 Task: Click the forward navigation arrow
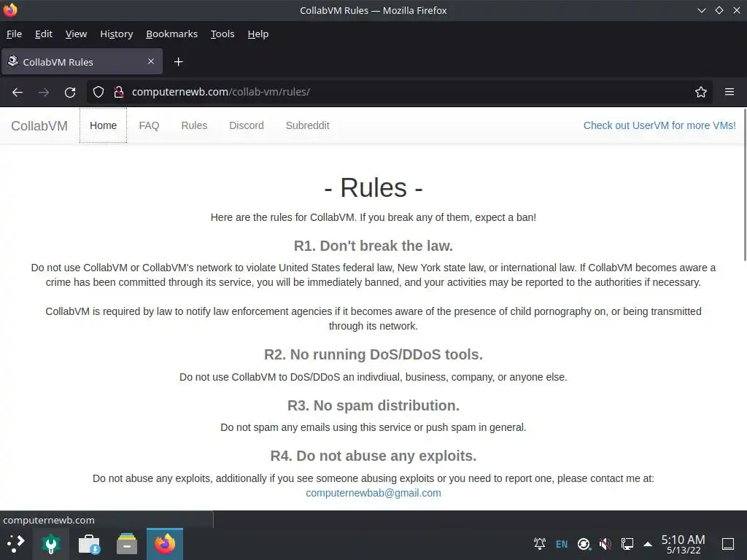44,92
